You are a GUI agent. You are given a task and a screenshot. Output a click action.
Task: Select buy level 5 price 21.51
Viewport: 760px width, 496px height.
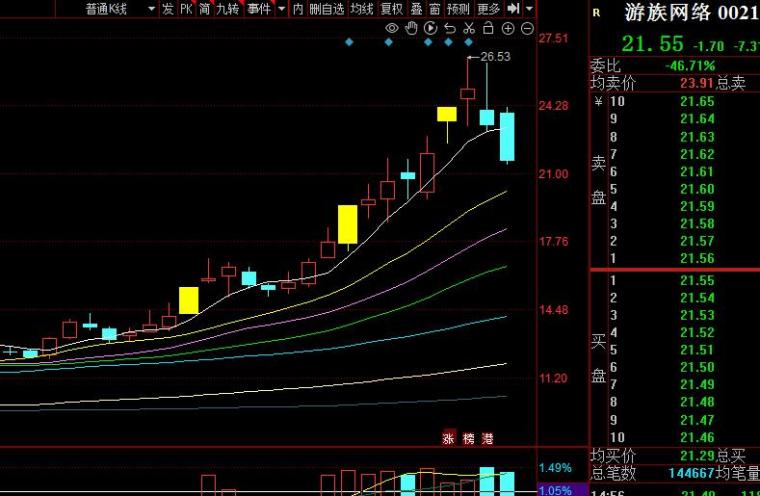pos(697,350)
